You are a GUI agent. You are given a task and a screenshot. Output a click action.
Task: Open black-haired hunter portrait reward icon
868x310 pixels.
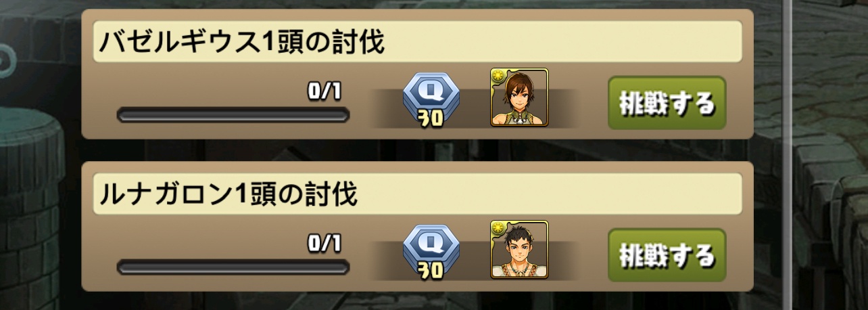(519, 250)
